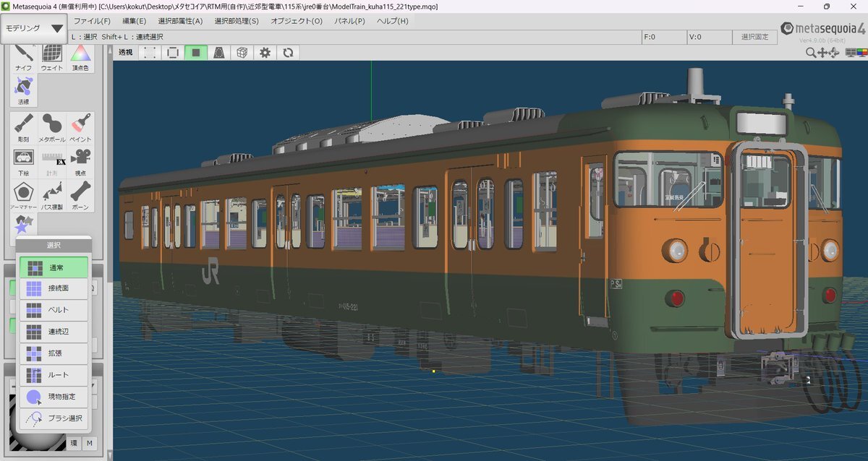
Task: Click the M button below material preview
Action: 90,443
